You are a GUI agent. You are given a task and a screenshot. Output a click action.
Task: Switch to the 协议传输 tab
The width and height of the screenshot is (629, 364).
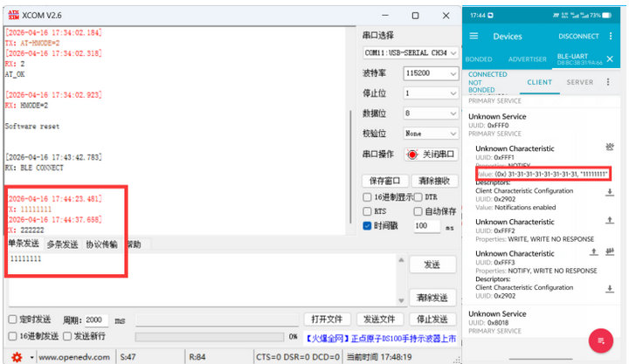point(101,244)
